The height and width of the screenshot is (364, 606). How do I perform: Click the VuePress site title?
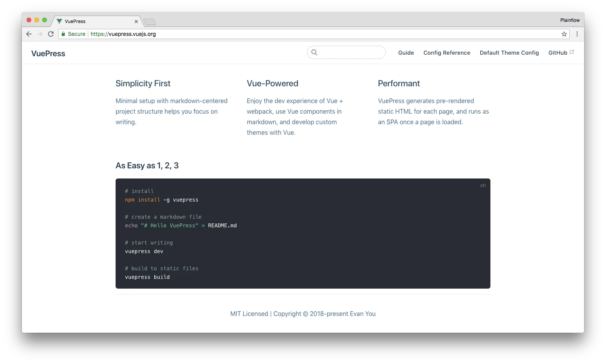coord(48,54)
